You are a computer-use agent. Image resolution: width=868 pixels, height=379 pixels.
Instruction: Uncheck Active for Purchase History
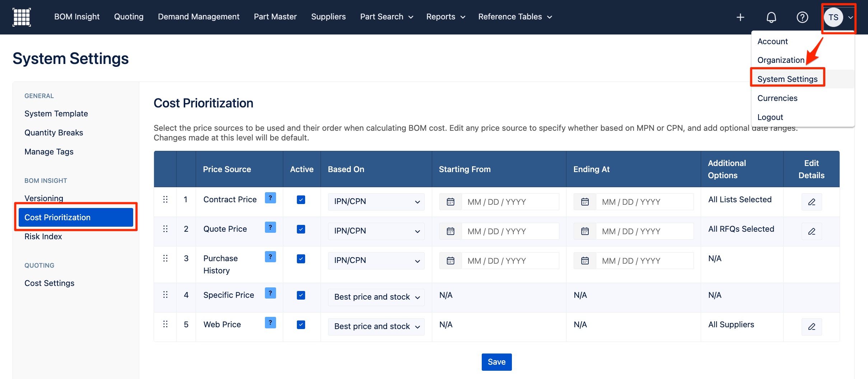click(x=301, y=259)
